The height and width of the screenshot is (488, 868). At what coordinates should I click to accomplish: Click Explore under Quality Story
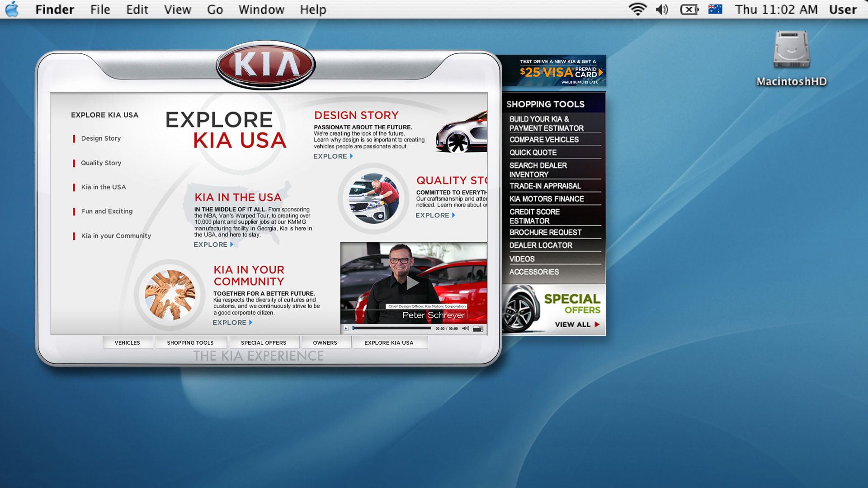(x=432, y=216)
